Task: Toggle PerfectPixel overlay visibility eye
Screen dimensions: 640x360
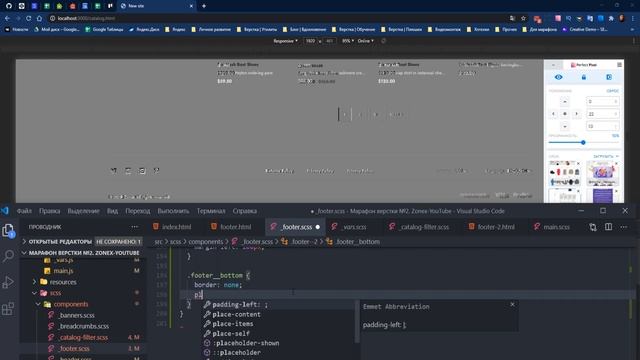Action: [x=558, y=77]
